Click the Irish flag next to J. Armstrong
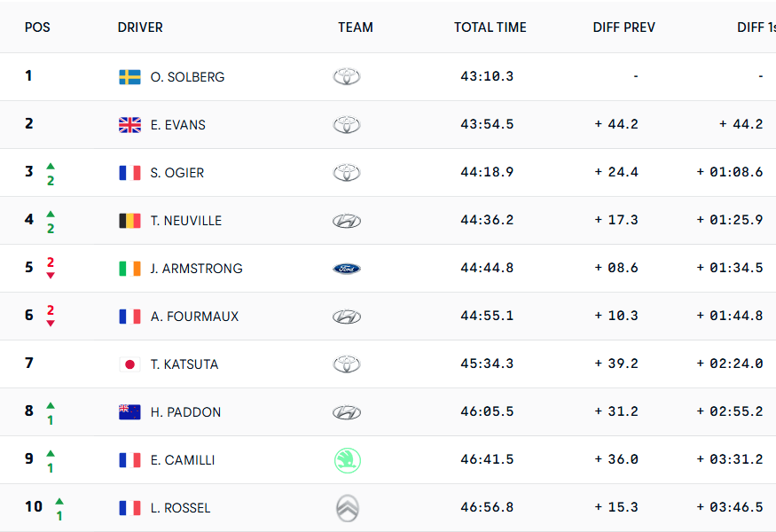The image size is (776, 532). pyautogui.click(x=129, y=269)
